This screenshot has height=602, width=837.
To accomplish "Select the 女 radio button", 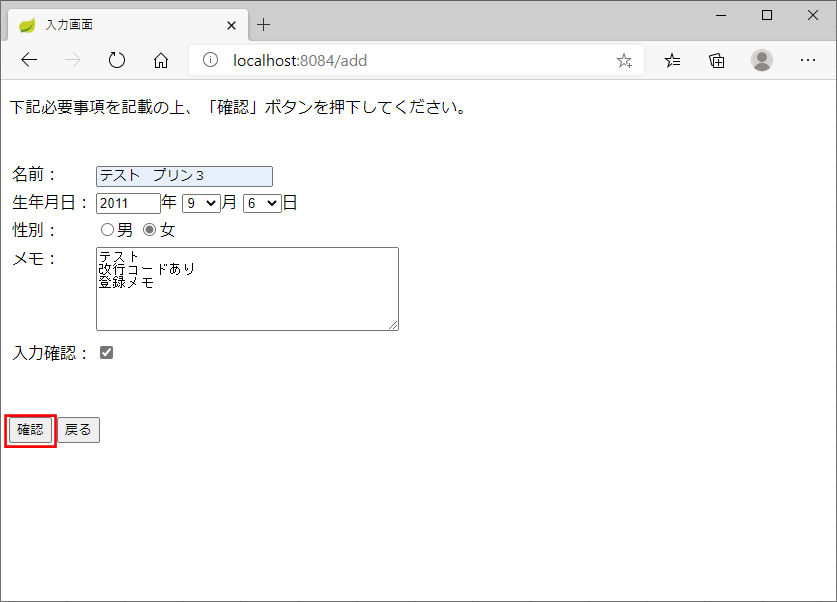I will pyautogui.click(x=150, y=230).
